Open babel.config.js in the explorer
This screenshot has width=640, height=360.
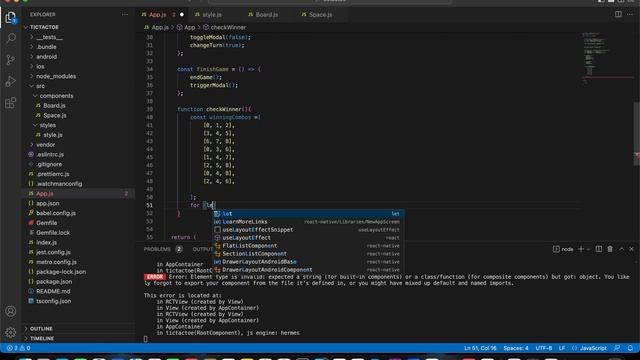[56, 213]
